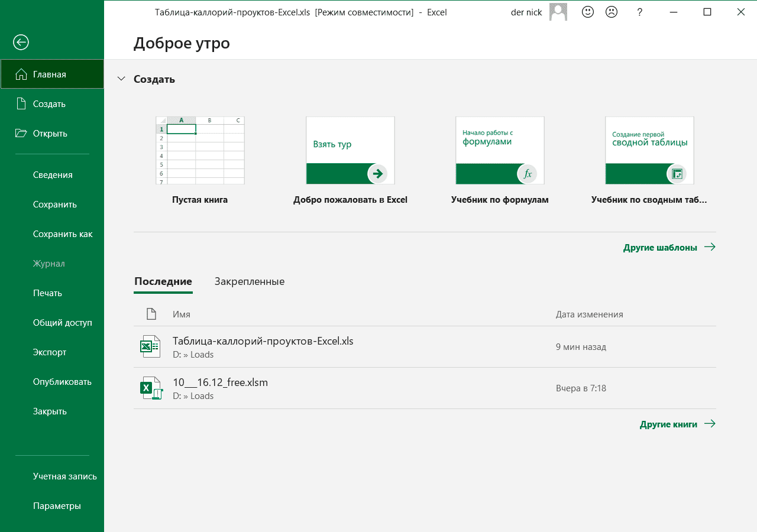Open Учебник по формулам template
Image resolution: width=757 pixels, height=532 pixels.
[x=500, y=160]
